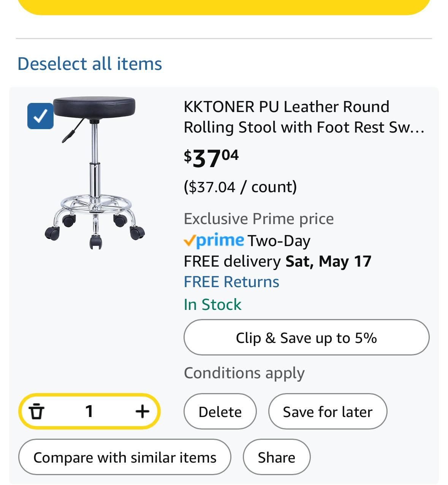
Task: Click the trash can icon in quantity stepper
Action: (x=36, y=411)
